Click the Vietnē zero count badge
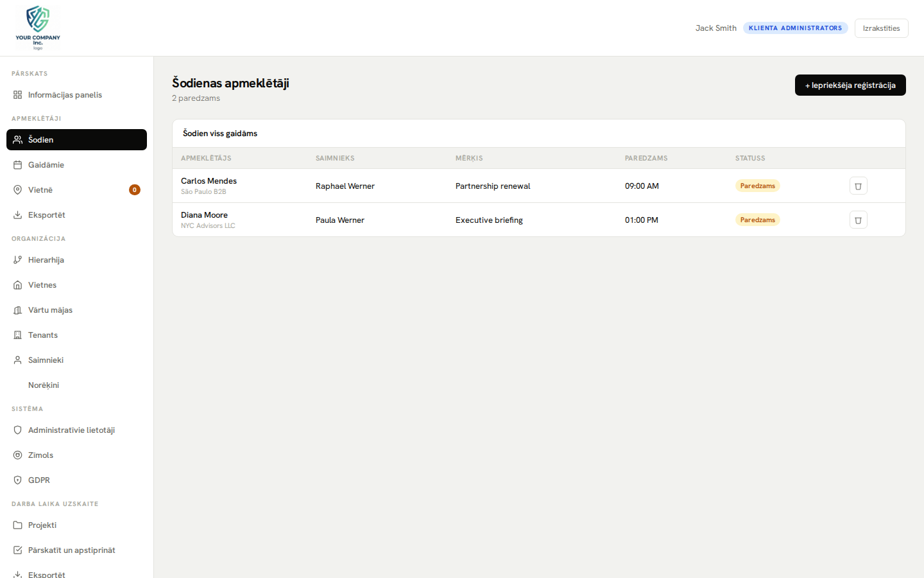Screen dimensions: 924x578 point(134,190)
